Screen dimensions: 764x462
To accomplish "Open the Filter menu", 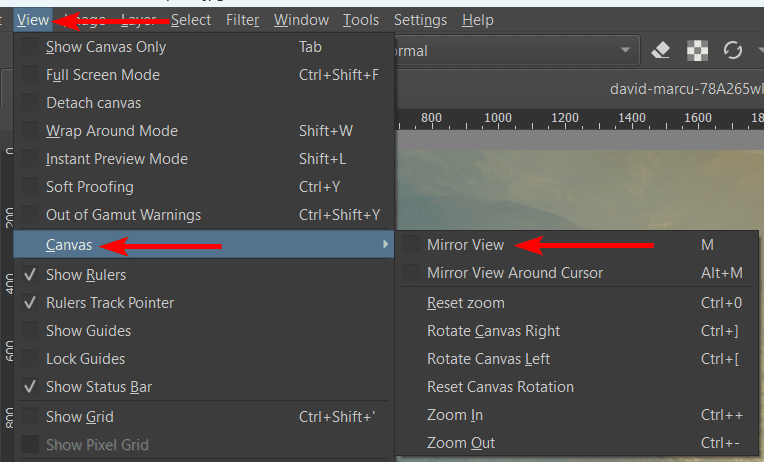I will 242,20.
